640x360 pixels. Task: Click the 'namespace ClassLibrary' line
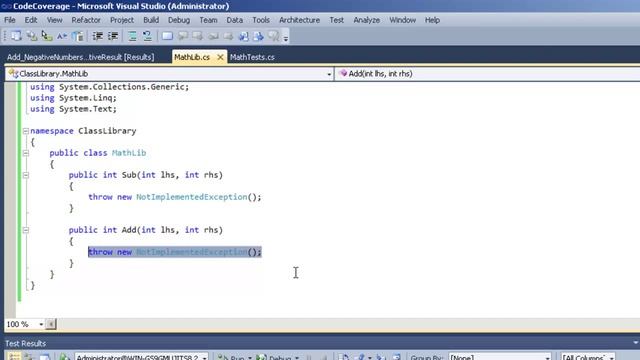83,131
